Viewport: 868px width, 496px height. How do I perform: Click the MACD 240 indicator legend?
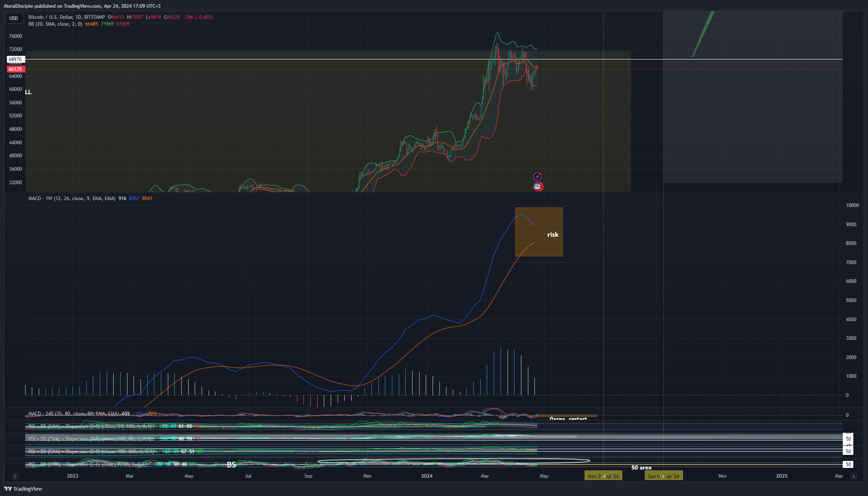point(73,414)
